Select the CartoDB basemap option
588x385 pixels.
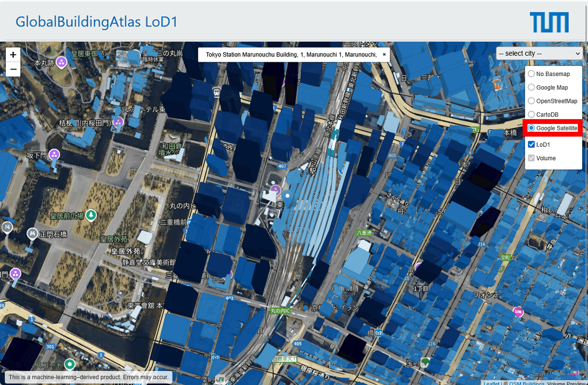tap(531, 114)
